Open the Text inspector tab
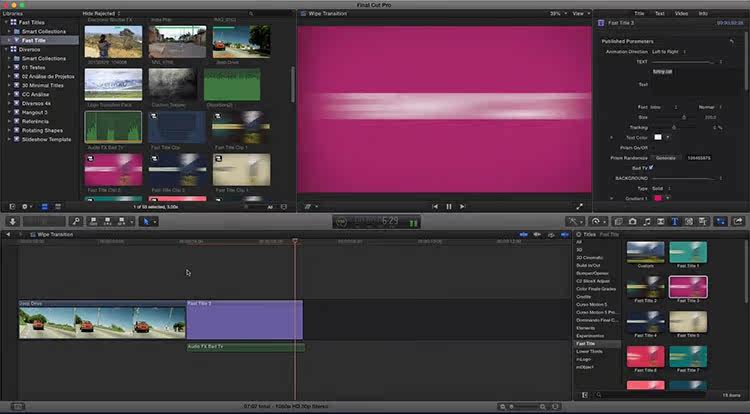750x414 pixels. point(660,13)
